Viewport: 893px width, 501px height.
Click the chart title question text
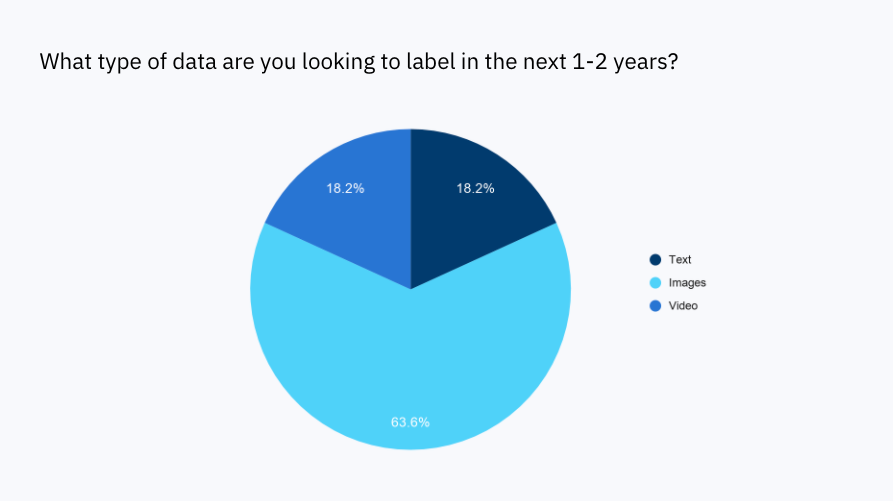tap(359, 61)
